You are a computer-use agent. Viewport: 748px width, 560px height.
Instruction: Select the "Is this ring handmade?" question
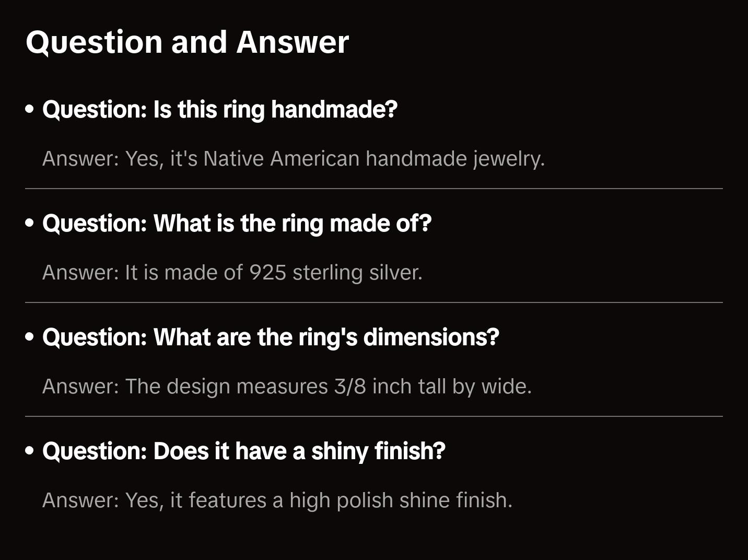point(220,110)
